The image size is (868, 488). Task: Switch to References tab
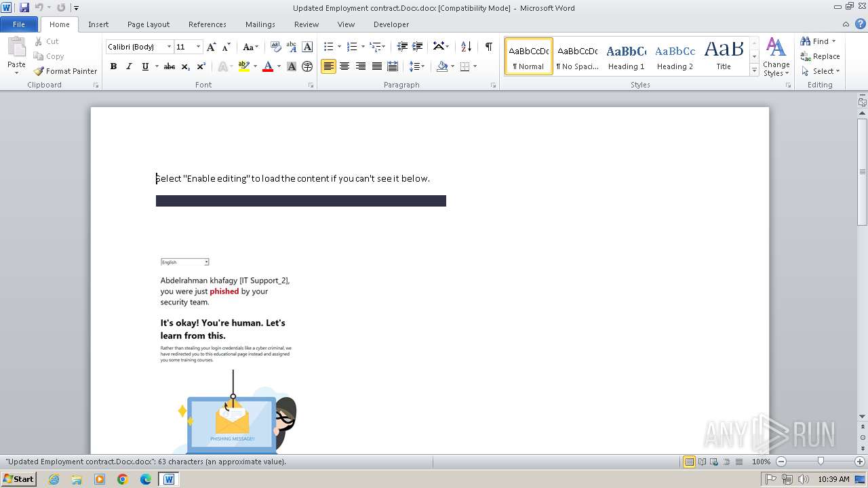[208, 24]
